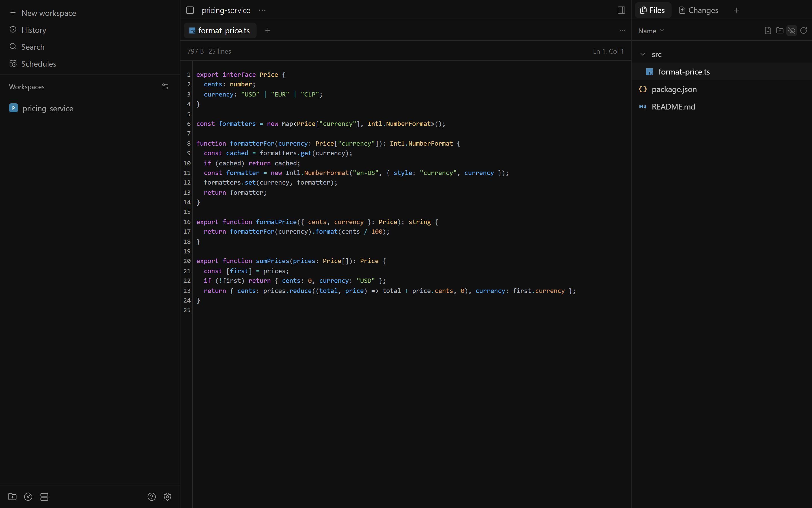
Task: Add a new editor tab with plus
Action: pyautogui.click(x=268, y=30)
